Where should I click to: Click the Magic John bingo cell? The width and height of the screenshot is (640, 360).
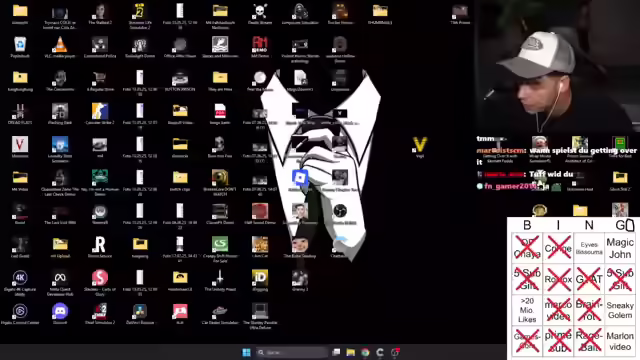tap(620, 248)
